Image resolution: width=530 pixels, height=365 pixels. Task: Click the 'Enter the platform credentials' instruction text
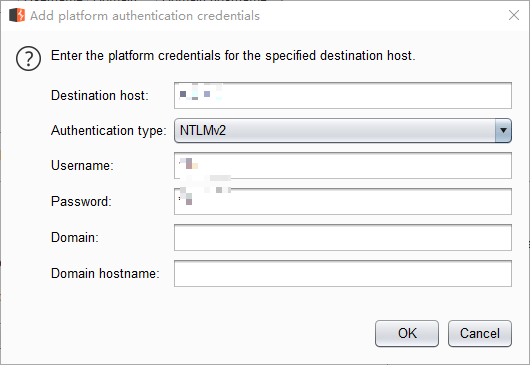[x=233, y=56]
